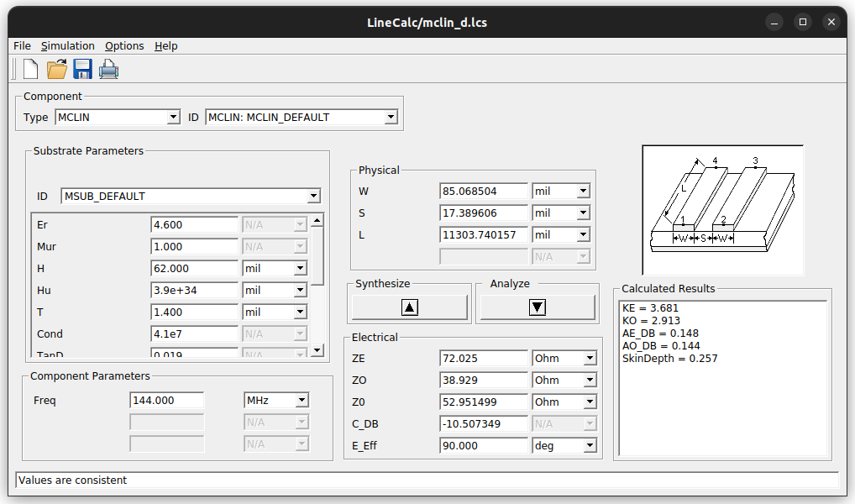Click the L field 11303.740157
The height and width of the screenshot is (504, 855).
pos(484,234)
